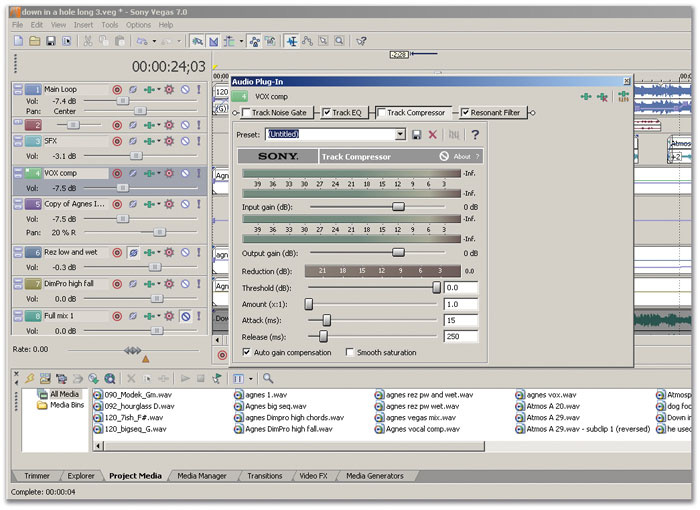Click the About link in Track Compressor
Image resolution: width=700 pixels, height=510 pixels.
(x=462, y=156)
